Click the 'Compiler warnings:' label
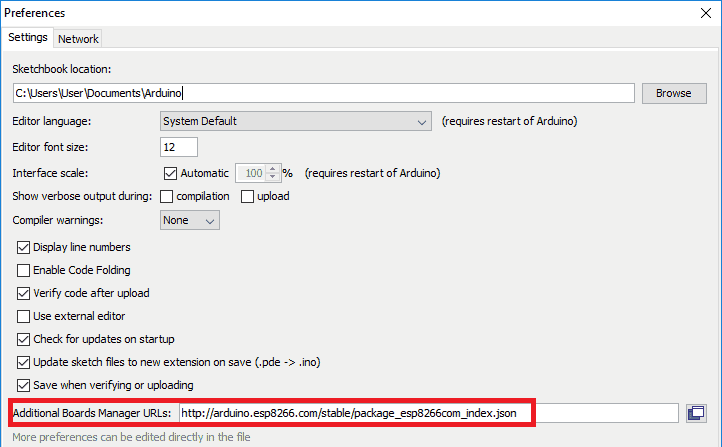 click(x=58, y=220)
